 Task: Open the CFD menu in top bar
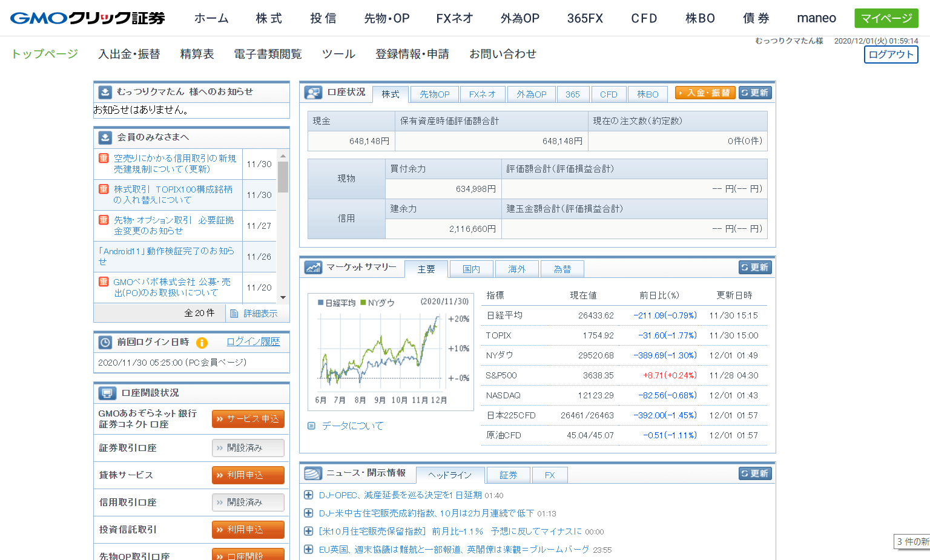(x=644, y=18)
